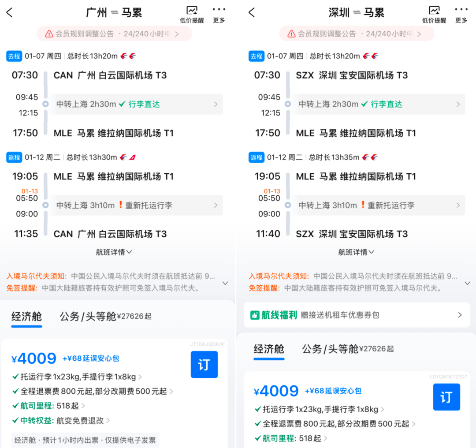
Task: Open return 中转上海 3h10m details on 深圳 screen
Action: (x=379, y=205)
